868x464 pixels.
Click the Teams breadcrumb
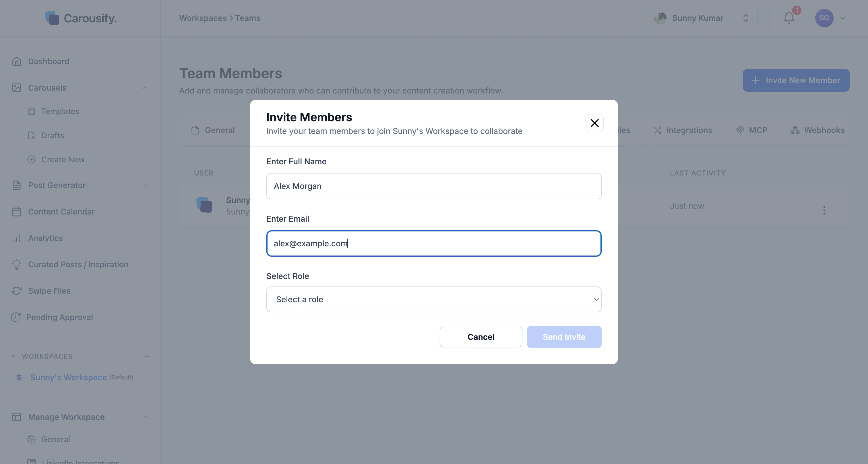(x=248, y=18)
